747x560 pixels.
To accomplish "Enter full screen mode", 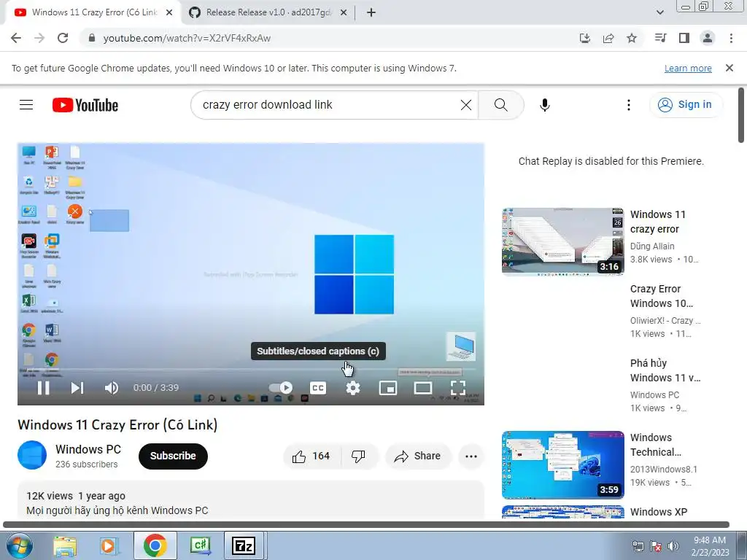I will click(x=458, y=388).
